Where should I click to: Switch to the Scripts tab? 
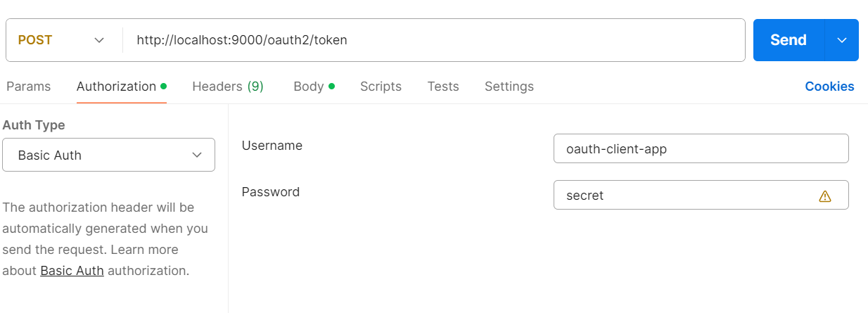(381, 87)
